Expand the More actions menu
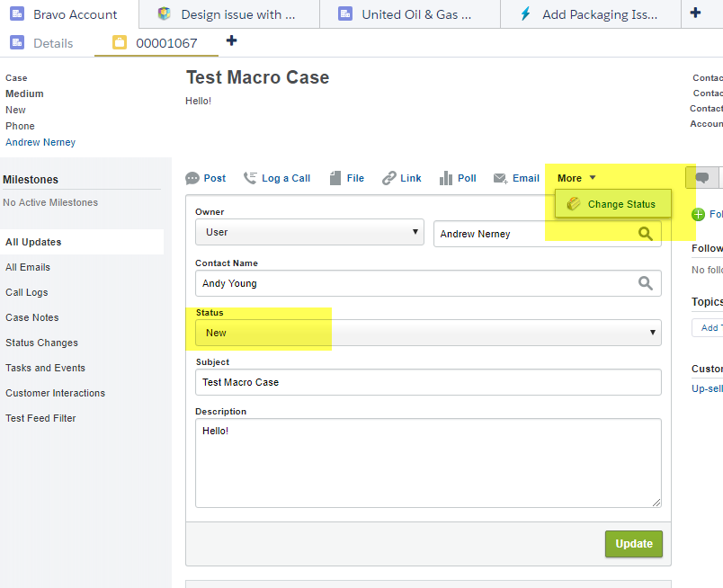The image size is (723, 588). [576, 178]
